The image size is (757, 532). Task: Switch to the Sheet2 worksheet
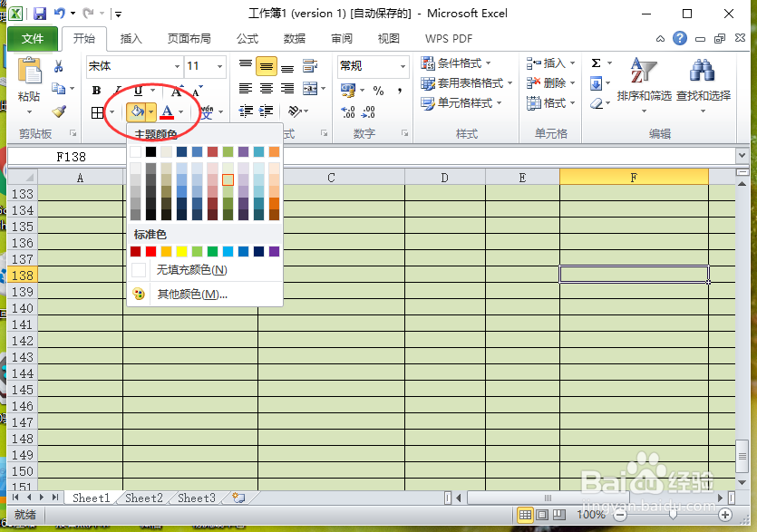point(142,498)
